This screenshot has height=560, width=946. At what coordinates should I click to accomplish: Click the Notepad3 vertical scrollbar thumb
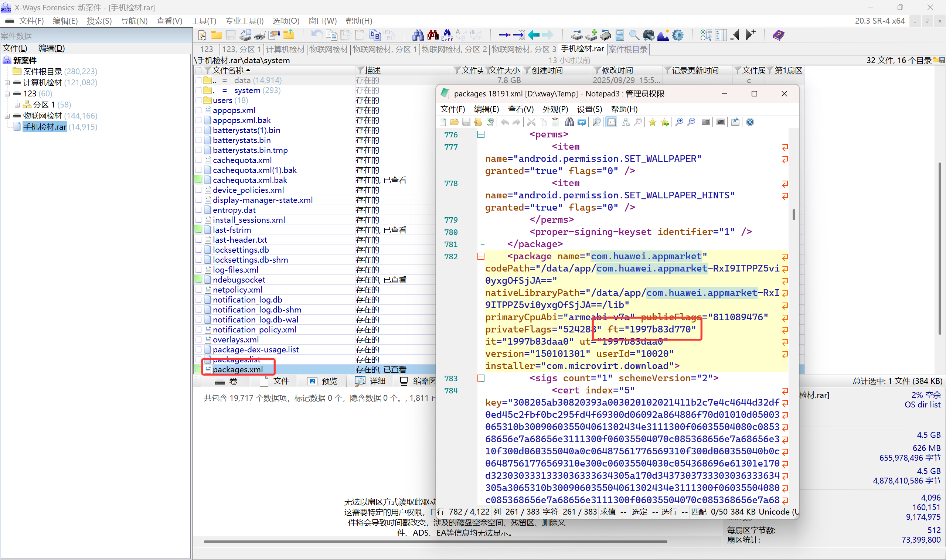tap(793, 214)
